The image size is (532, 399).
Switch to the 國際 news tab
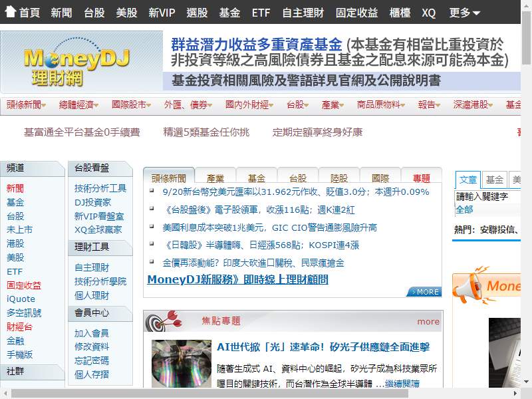pos(380,176)
